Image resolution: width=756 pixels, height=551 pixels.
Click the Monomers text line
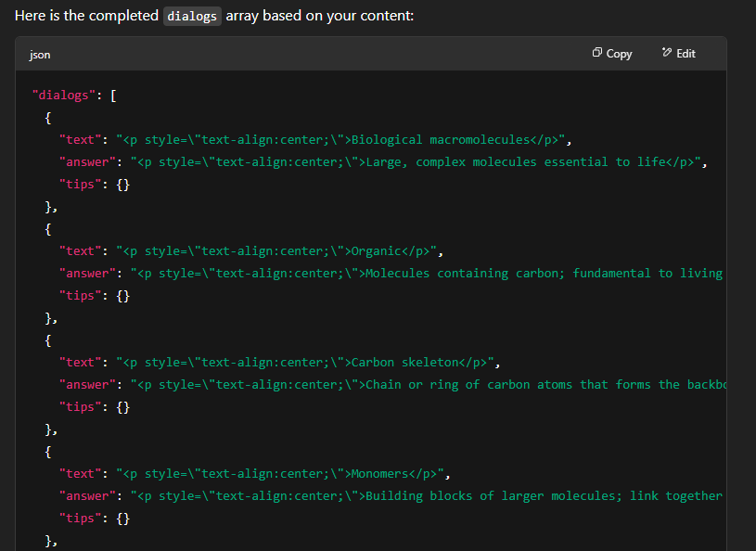254,474
